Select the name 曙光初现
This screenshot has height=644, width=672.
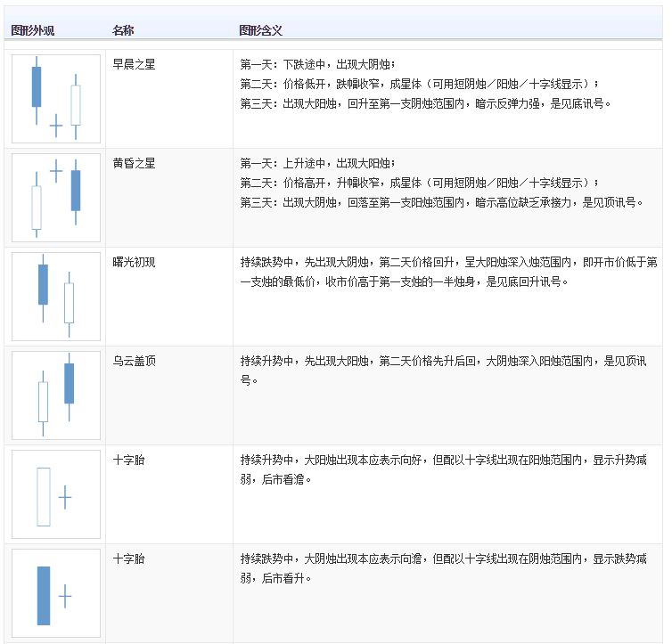coord(134,262)
